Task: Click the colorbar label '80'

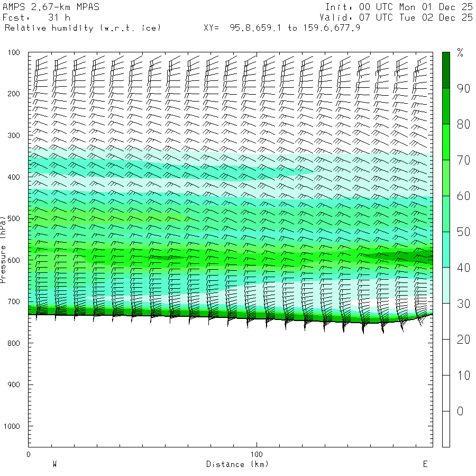Action: pos(463,124)
